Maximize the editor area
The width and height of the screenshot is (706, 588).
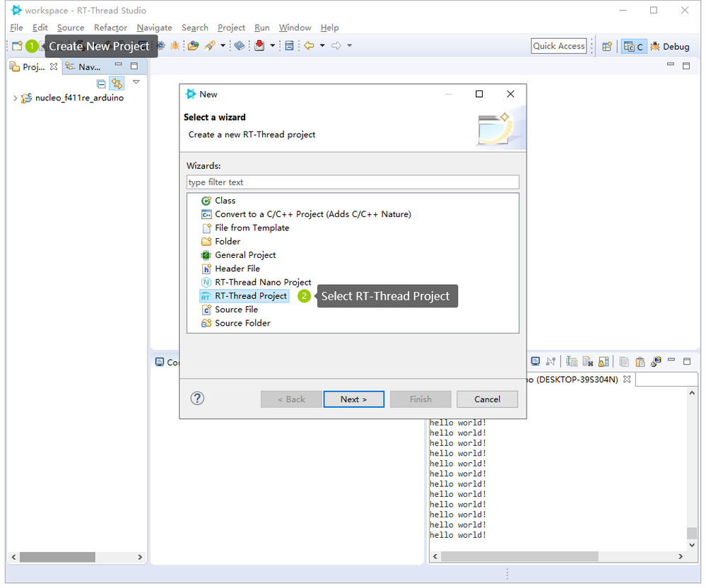coord(686,66)
